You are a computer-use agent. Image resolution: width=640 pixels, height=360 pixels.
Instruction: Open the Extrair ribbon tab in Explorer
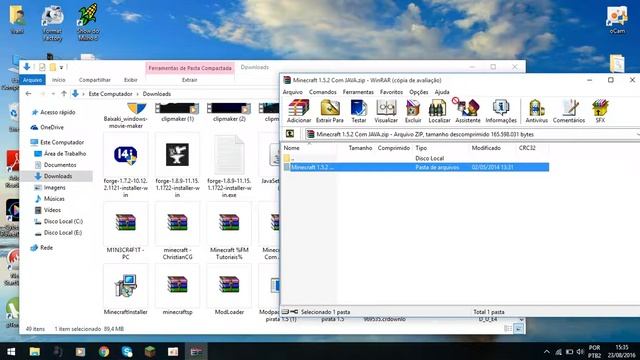coord(189,80)
